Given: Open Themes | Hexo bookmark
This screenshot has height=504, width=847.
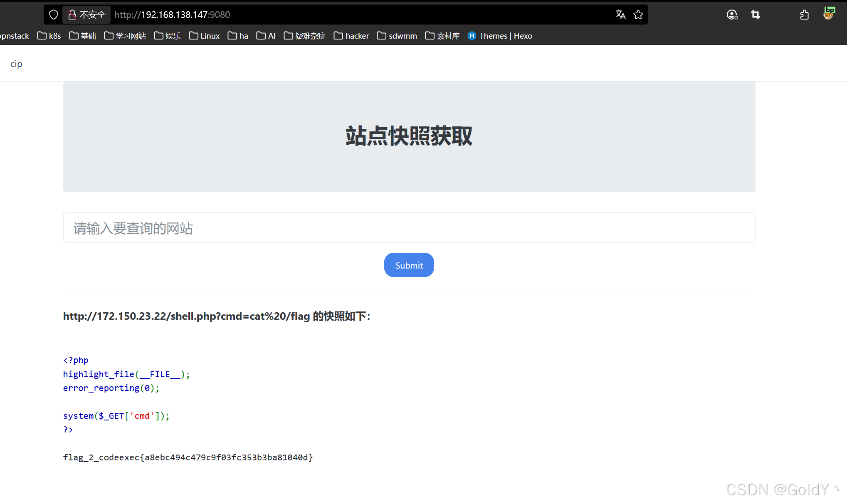Looking at the screenshot, I should coord(500,36).
